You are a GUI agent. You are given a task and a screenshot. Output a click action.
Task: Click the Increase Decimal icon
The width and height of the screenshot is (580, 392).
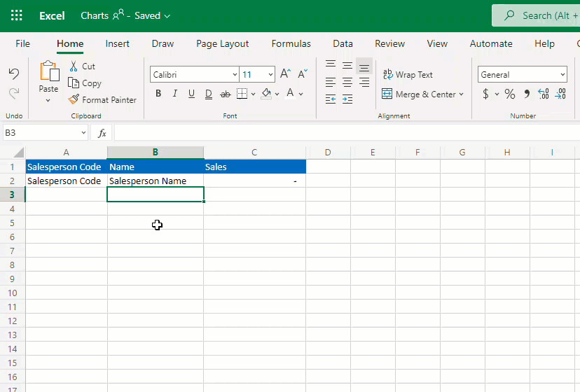click(x=544, y=94)
